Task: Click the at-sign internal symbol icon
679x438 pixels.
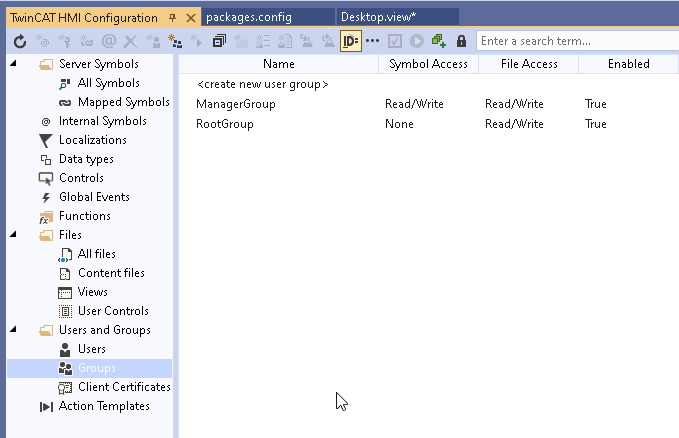Action: tap(109, 42)
